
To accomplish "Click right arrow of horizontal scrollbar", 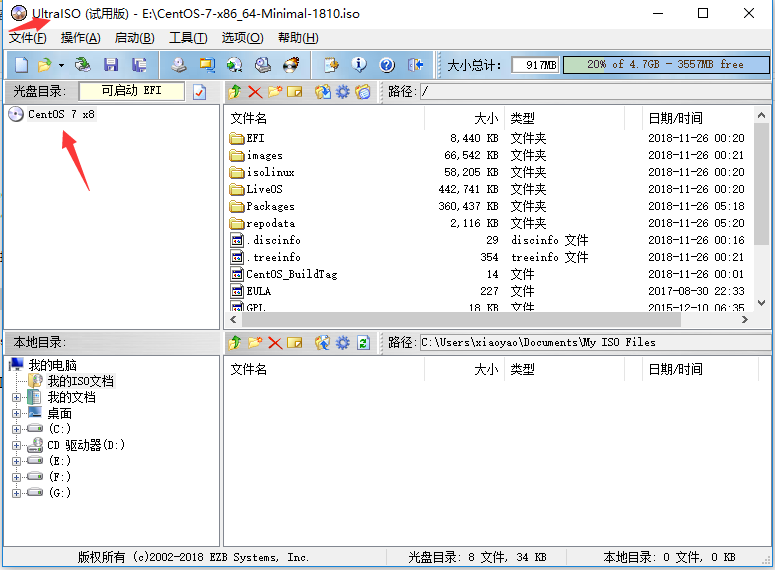I will (x=745, y=320).
